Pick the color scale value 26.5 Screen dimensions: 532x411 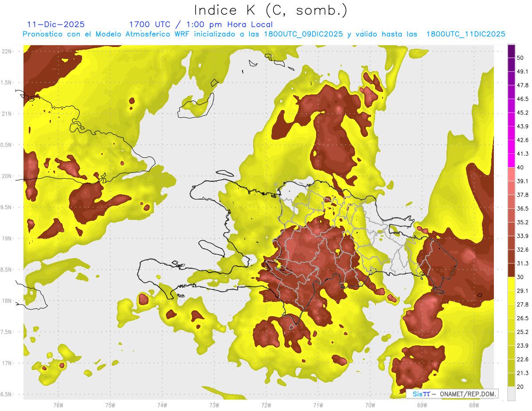tap(523, 318)
